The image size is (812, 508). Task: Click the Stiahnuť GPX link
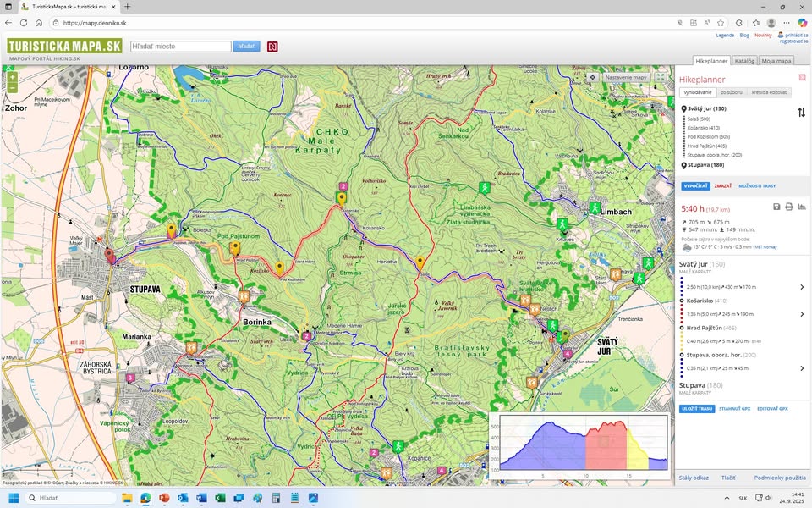[734, 408]
